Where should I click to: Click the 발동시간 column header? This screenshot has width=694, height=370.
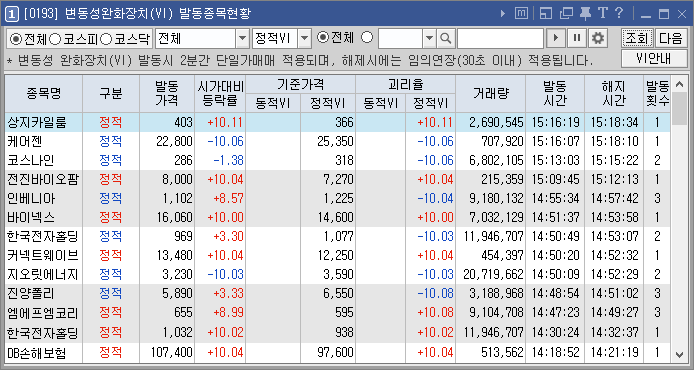pos(555,94)
